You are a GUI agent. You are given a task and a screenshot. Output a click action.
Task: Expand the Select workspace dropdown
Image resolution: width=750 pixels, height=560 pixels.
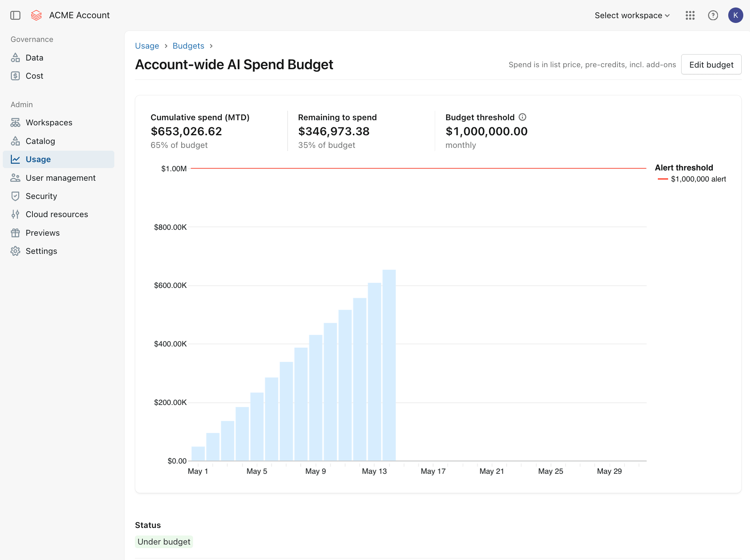click(x=632, y=15)
